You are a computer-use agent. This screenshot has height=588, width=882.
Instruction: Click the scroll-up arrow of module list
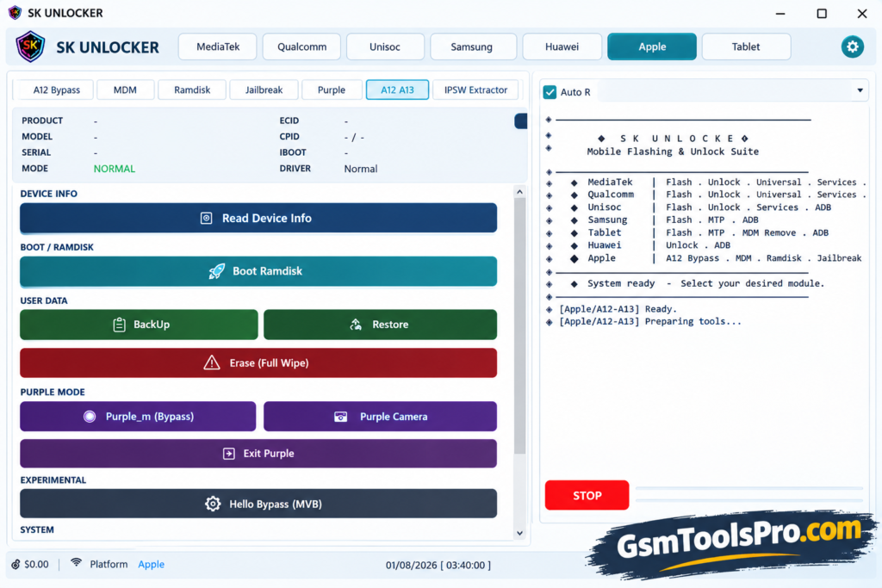519,192
